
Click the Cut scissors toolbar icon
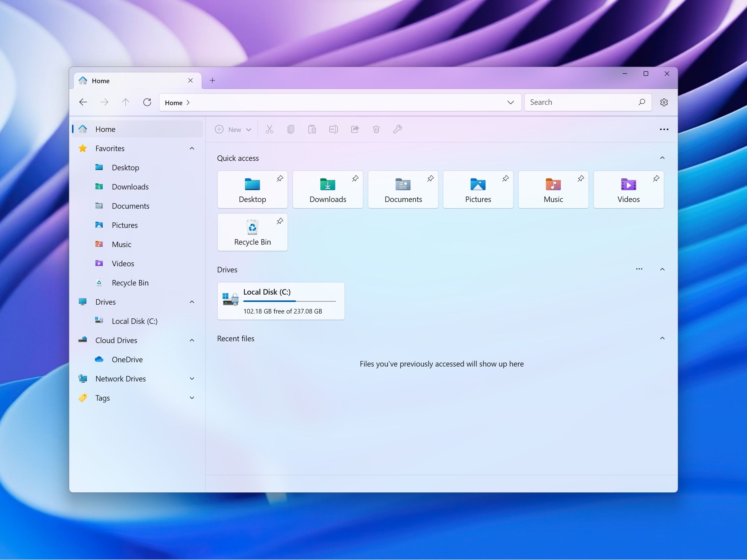point(269,129)
